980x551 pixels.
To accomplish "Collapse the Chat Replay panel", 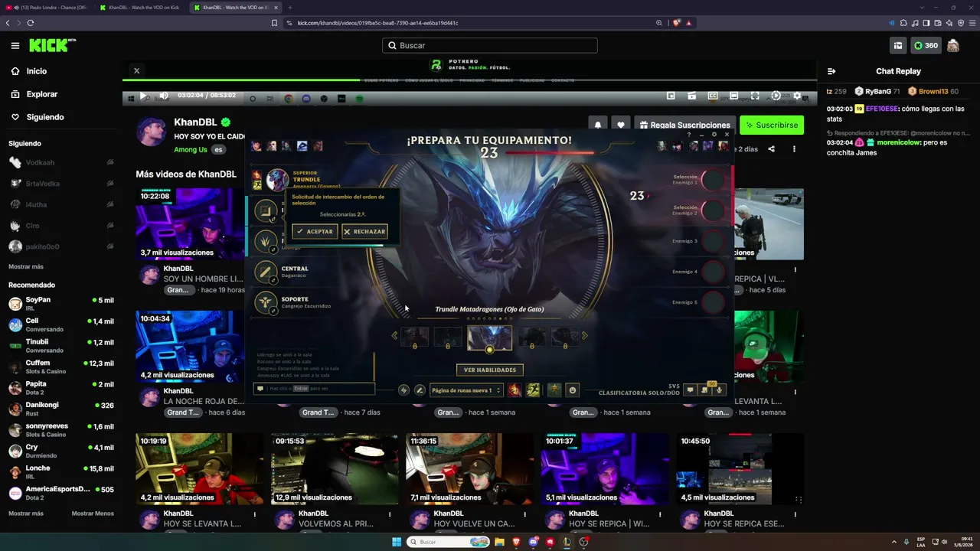I will (x=831, y=71).
